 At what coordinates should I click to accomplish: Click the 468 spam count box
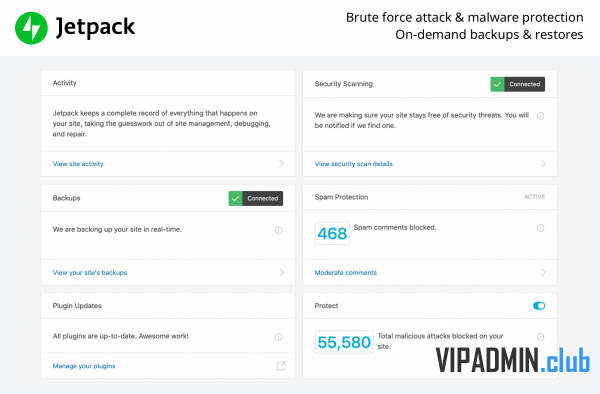pyautogui.click(x=332, y=233)
